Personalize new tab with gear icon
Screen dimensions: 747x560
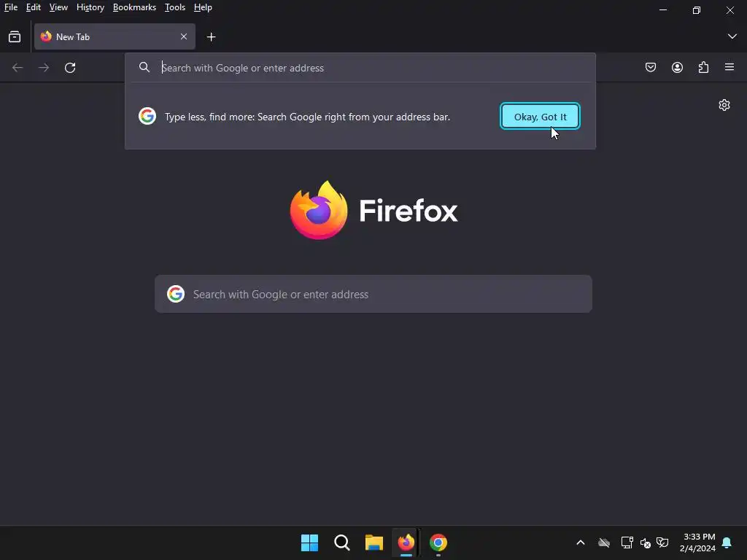click(724, 105)
